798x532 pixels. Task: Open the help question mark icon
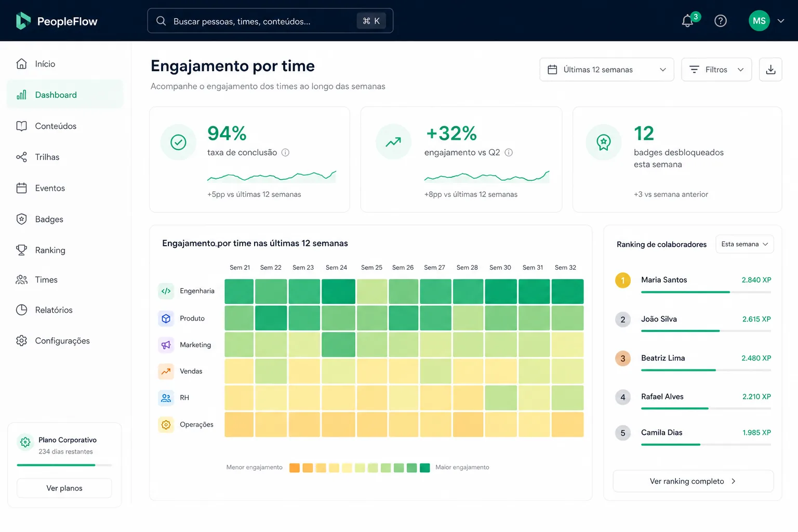[x=721, y=21]
